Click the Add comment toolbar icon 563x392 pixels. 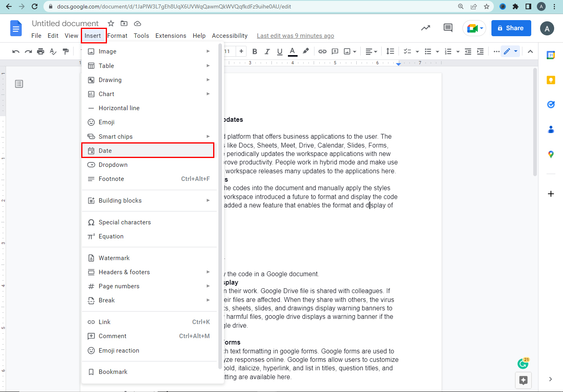click(335, 51)
